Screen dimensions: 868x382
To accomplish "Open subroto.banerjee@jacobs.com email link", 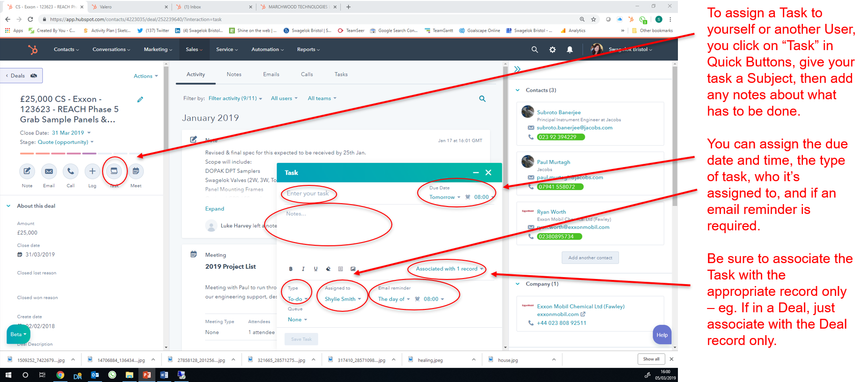I will 574,128.
